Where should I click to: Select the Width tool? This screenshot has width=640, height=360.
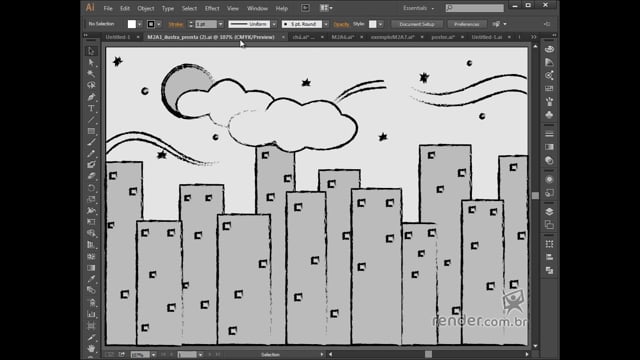[91, 211]
